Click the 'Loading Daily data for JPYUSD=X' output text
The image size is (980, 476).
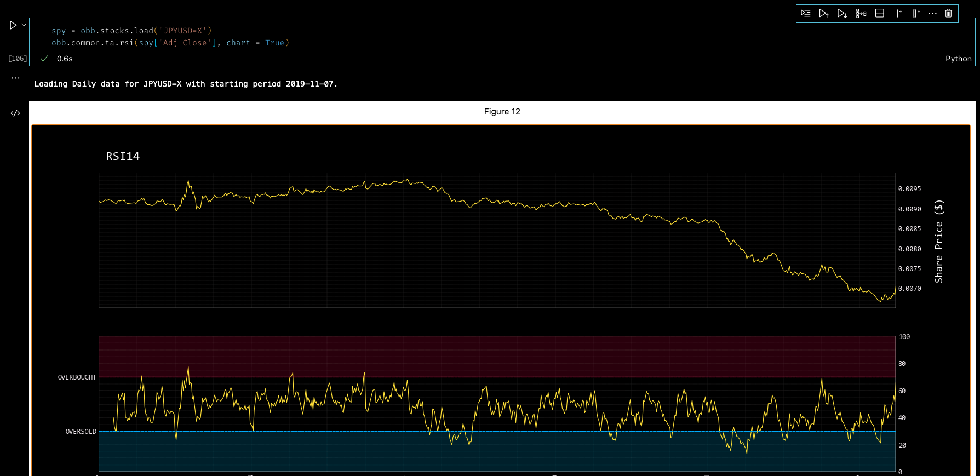pos(186,84)
